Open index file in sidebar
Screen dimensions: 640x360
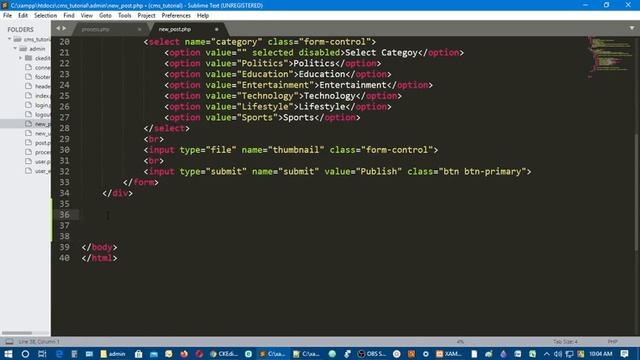(x=42, y=96)
